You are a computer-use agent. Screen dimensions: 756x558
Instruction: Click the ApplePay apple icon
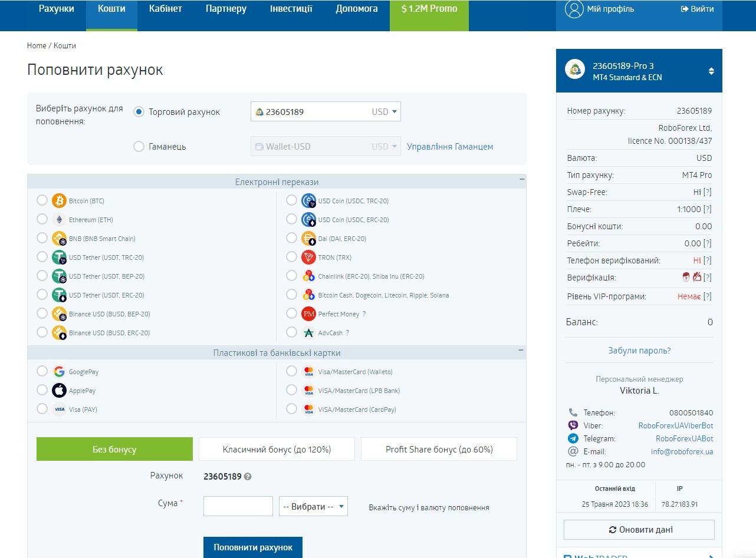(59, 391)
